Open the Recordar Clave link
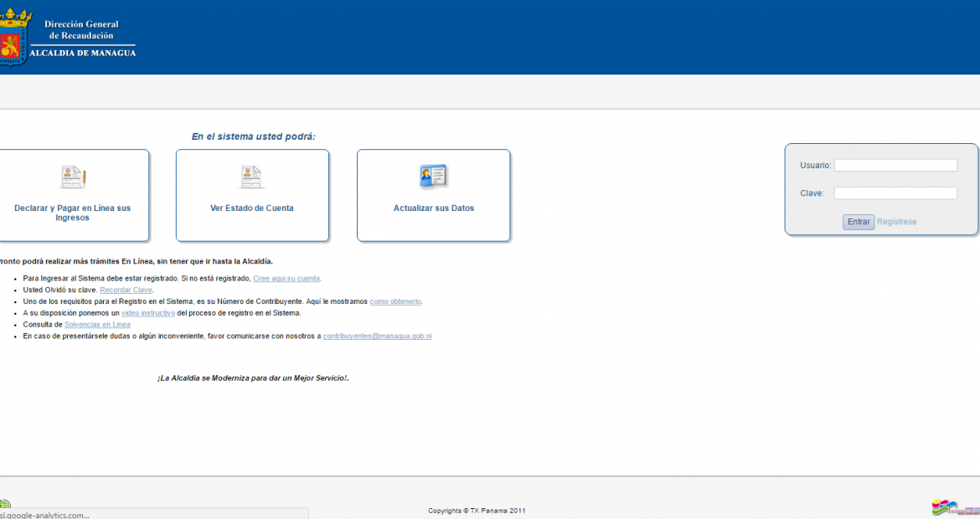 [x=126, y=290]
